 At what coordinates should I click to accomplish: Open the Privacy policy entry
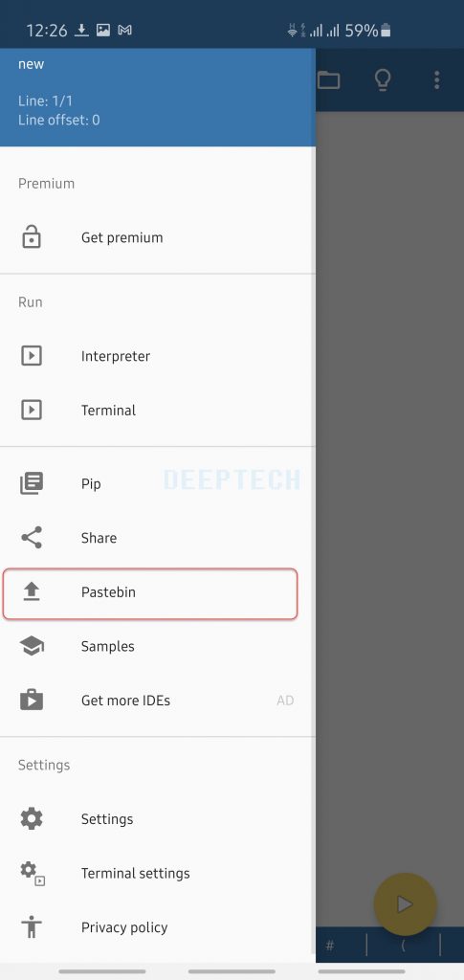click(157, 927)
